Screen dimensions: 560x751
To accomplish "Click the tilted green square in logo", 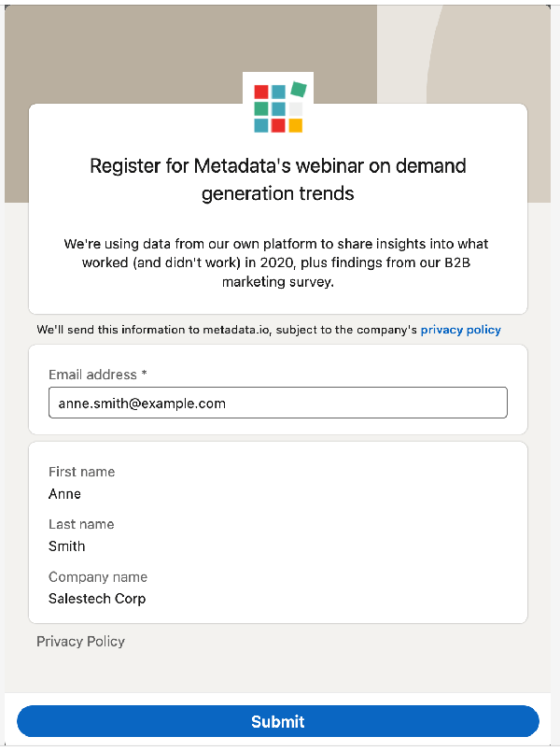I will tap(299, 90).
